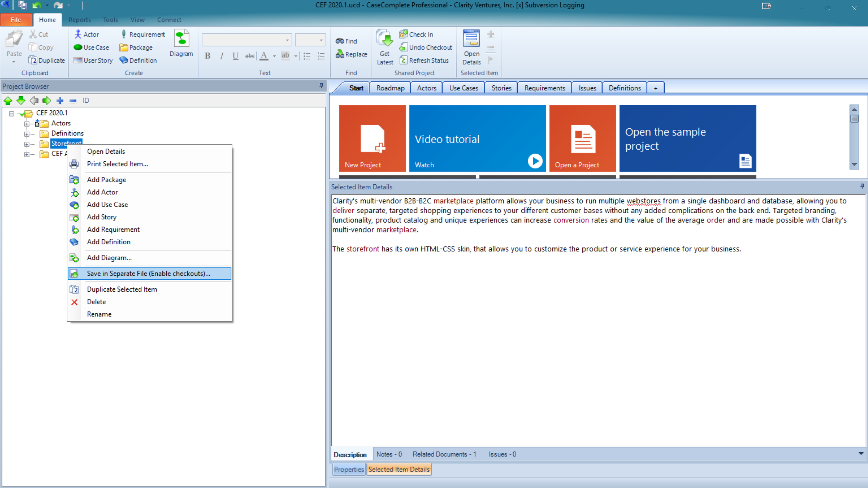Click the New Project tile
This screenshot has width=868, height=488.
coord(372,138)
